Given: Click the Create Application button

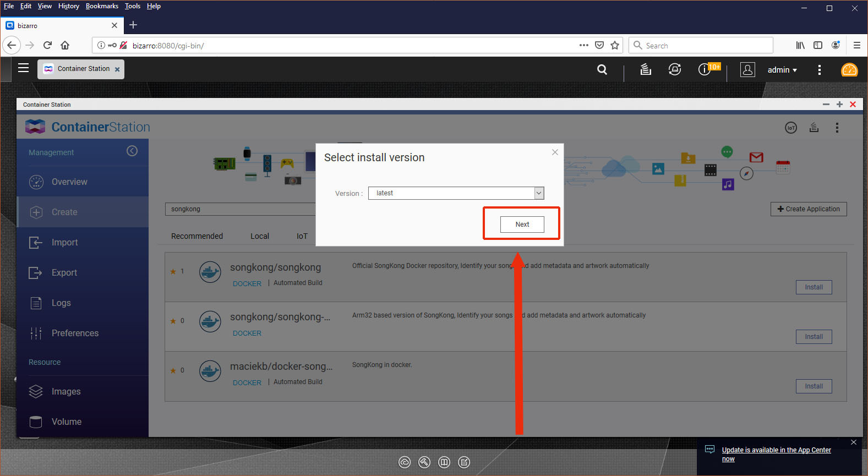Looking at the screenshot, I should [x=809, y=209].
